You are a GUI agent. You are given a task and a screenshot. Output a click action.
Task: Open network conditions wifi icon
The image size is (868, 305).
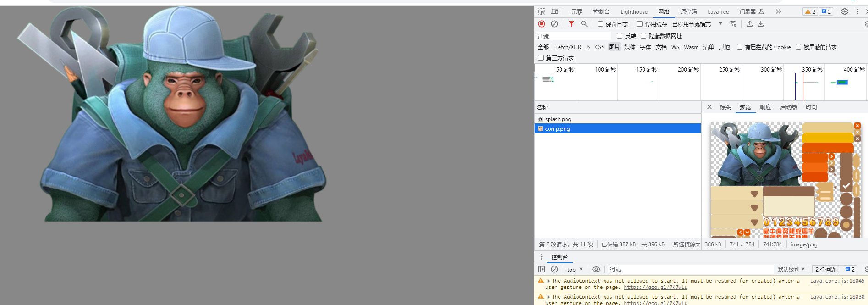tap(733, 24)
